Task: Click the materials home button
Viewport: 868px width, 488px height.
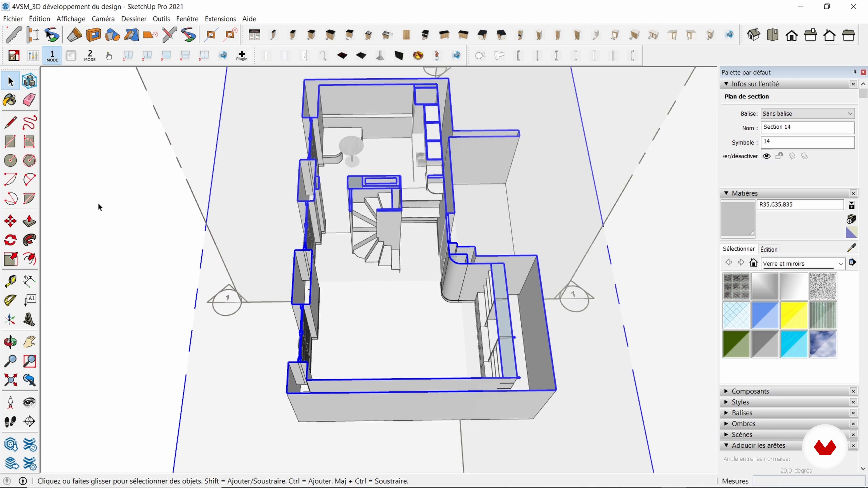Action: [x=753, y=263]
